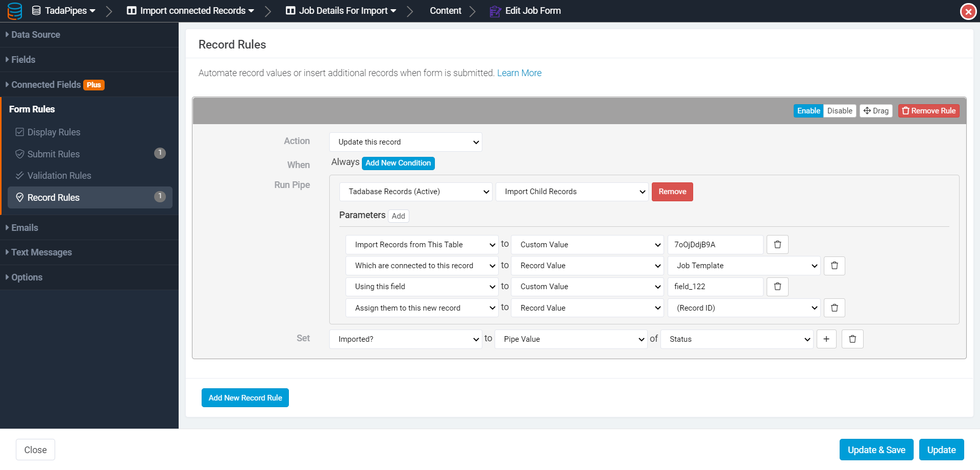This screenshot has height=470, width=980.
Task: Open Validation Rules in sidebar
Action: click(90, 176)
